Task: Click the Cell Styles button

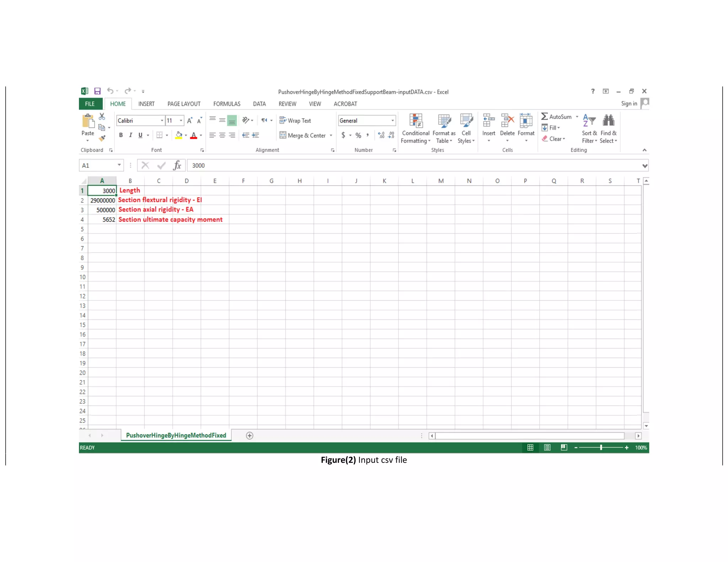Action: click(466, 129)
